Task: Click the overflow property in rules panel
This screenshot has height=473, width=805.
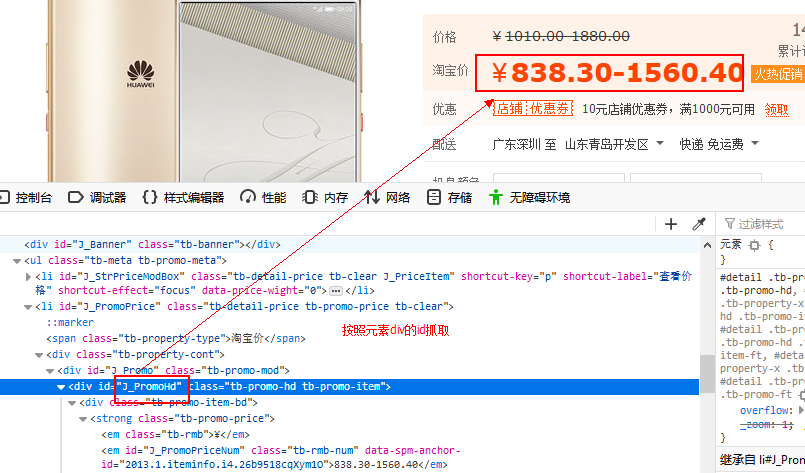Action: point(764,410)
